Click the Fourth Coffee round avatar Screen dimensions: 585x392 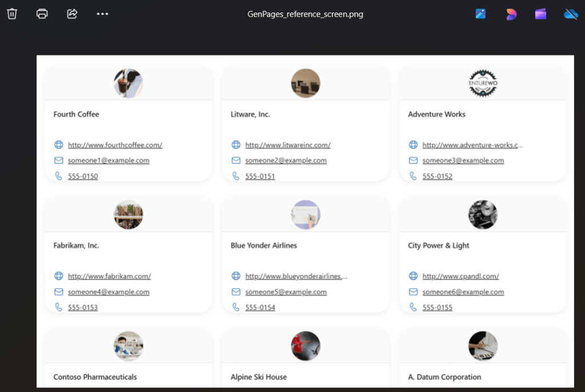128,83
